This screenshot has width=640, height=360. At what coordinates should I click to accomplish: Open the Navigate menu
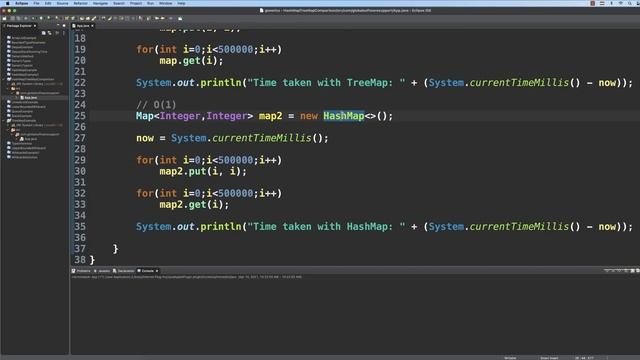[100, 3]
